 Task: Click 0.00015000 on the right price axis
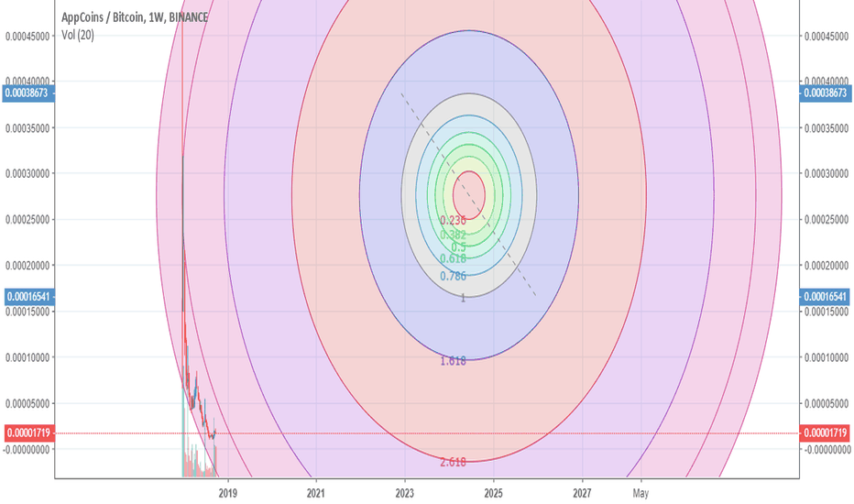[827, 312]
